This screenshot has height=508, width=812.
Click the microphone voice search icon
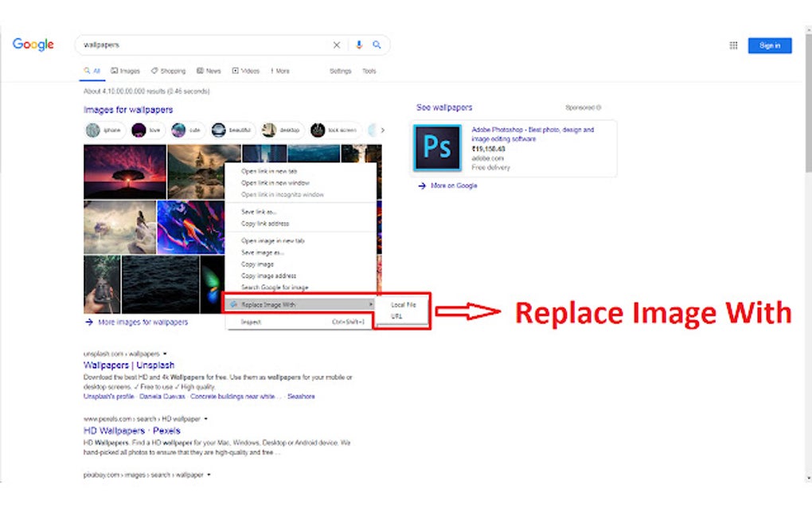pos(359,45)
